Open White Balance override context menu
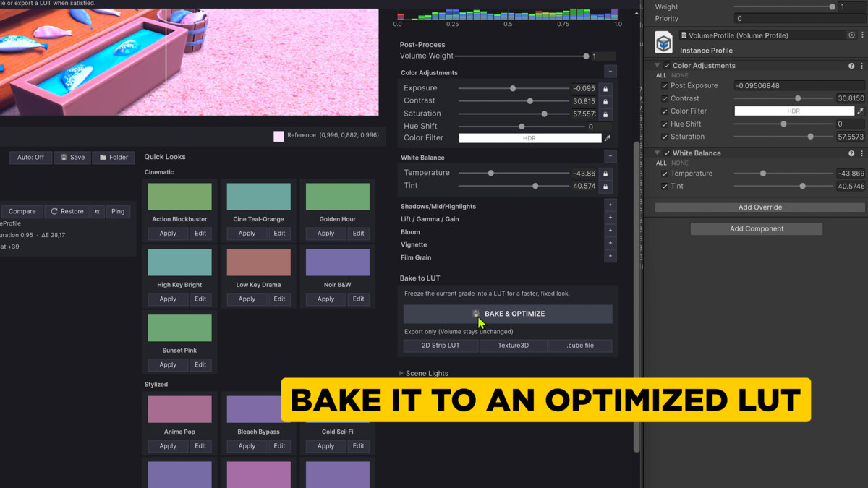 (x=861, y=153)
